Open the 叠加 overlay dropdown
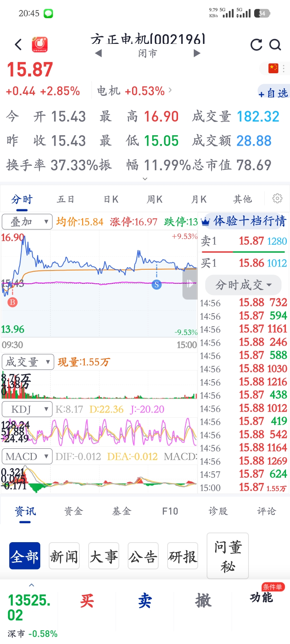Image resolution: width=290 pixels, height=644 pixels. pos(27,221)
